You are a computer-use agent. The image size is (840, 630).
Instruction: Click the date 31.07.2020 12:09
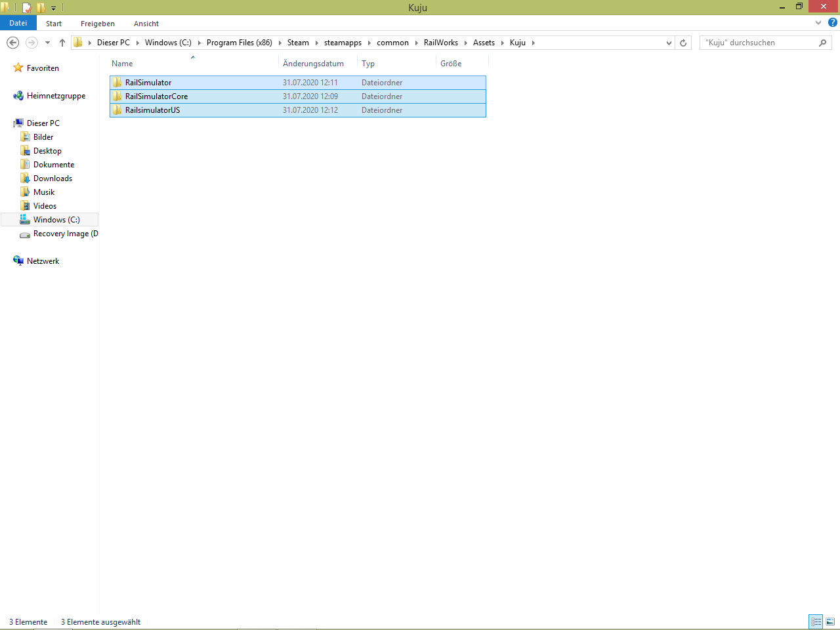tap(310, 96)
